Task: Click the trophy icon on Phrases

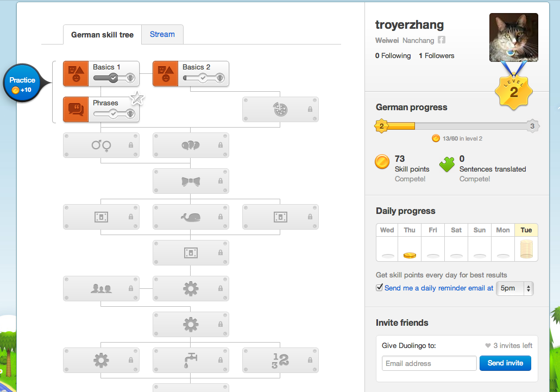Action: click(x=130, y=114)
